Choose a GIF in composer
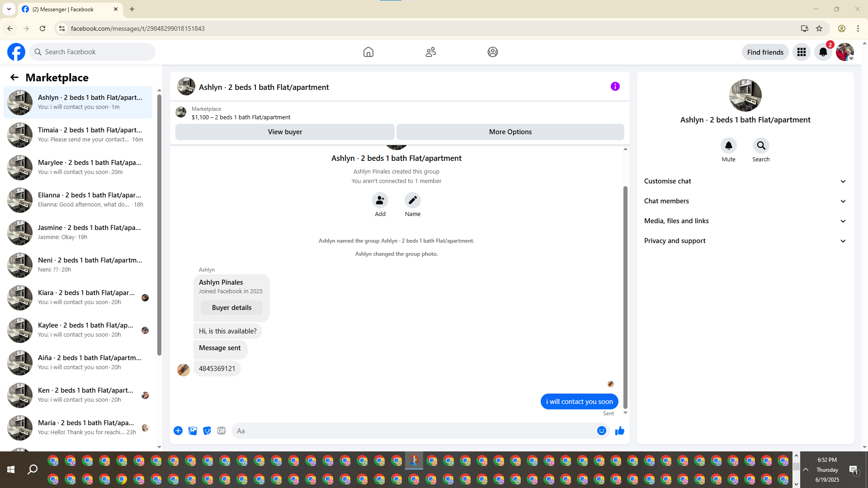Image resolution: width=868 pixels, height=488 pixels. [x=222, y=431]
